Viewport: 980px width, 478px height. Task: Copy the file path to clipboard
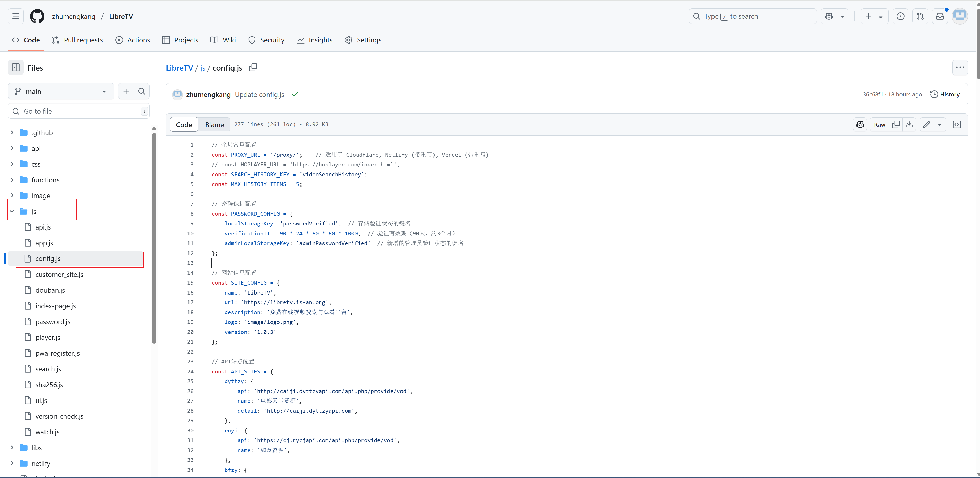coord(253,68)
